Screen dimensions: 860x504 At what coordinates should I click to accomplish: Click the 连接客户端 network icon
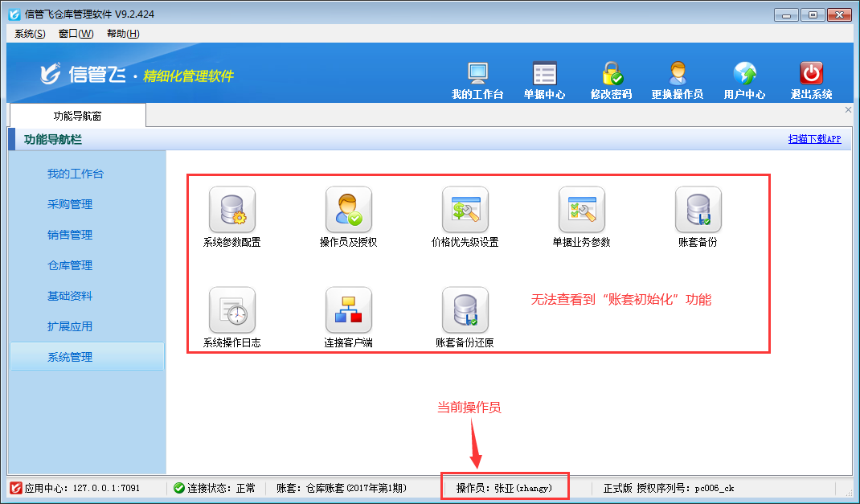[x=348, y=310]
